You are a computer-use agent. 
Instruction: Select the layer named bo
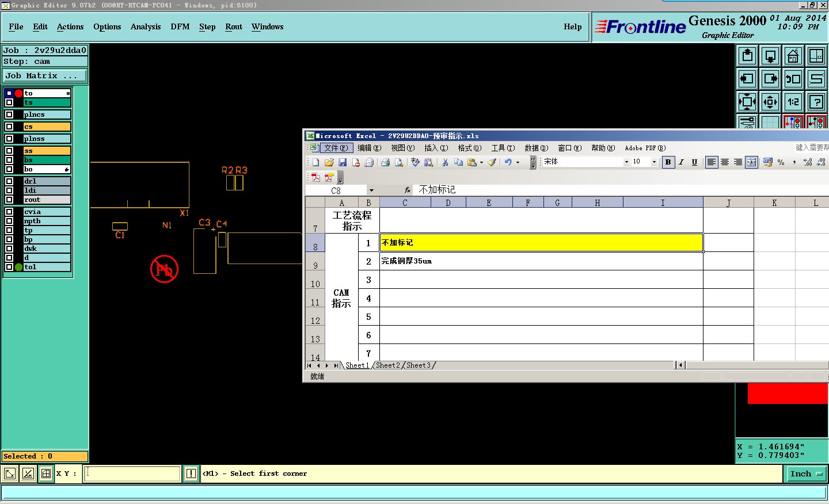[47, 169]
